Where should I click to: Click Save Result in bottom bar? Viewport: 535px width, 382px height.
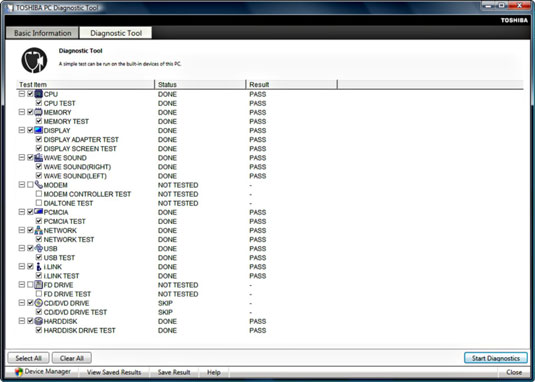(174, 372)
